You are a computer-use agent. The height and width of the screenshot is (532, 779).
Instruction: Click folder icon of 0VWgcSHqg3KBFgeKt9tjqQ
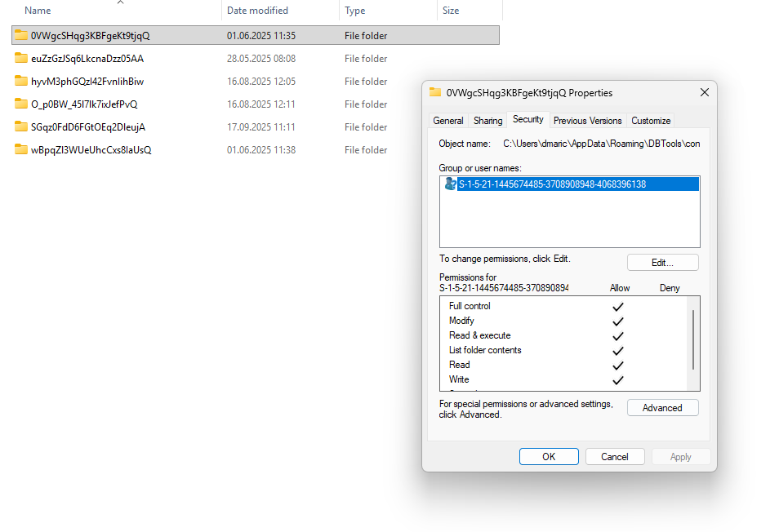21,35
